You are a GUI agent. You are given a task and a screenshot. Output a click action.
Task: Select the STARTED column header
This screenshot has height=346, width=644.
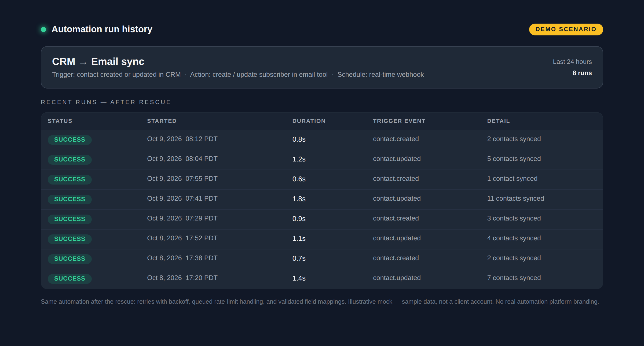162,121
